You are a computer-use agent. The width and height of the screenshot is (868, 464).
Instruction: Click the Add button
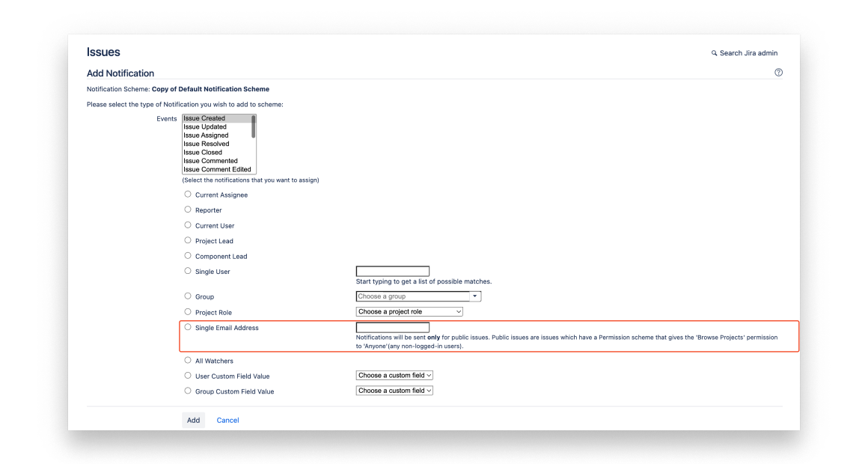pos(193,420)
